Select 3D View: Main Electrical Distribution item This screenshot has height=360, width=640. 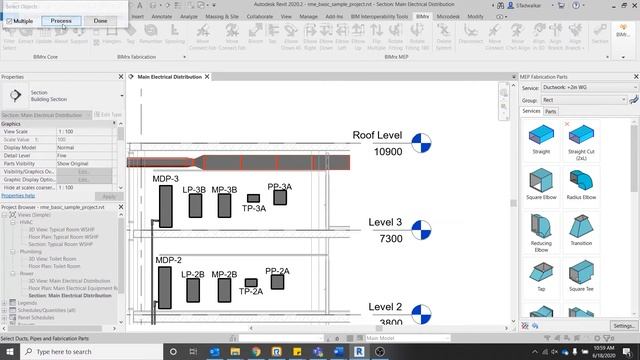pos(69,281)
